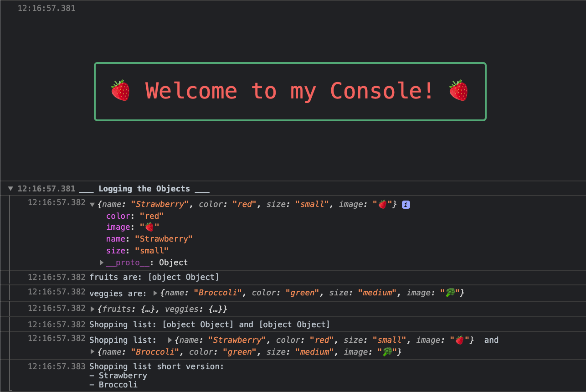Click the strawberry emoji in the Shopping list preview
Image resolution: width=586 pixels, height=392 pixels.
pos(460,340)
